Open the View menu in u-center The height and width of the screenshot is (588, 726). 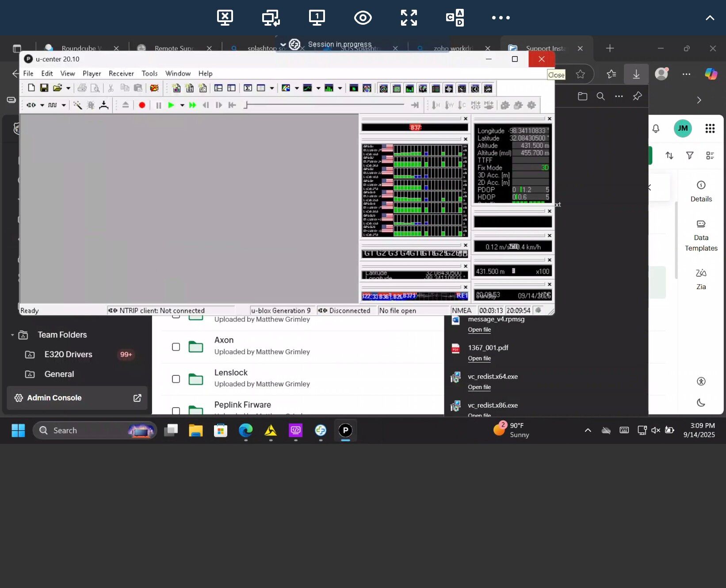point(68,73)
